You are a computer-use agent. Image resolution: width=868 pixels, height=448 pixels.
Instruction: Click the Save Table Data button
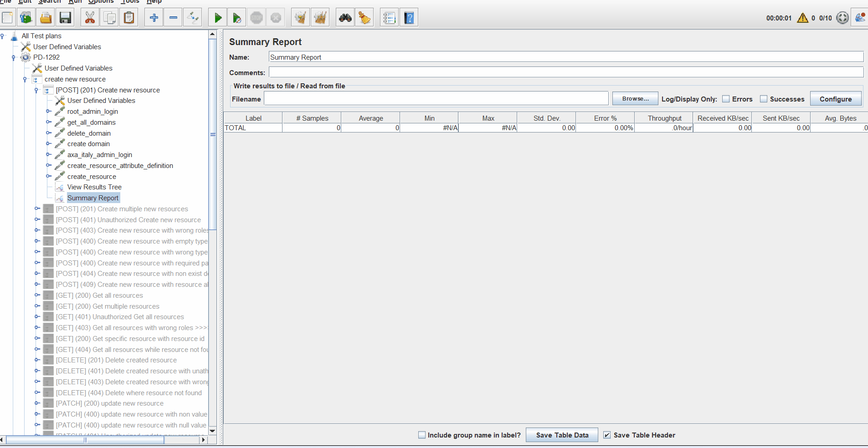click(562, 435)
